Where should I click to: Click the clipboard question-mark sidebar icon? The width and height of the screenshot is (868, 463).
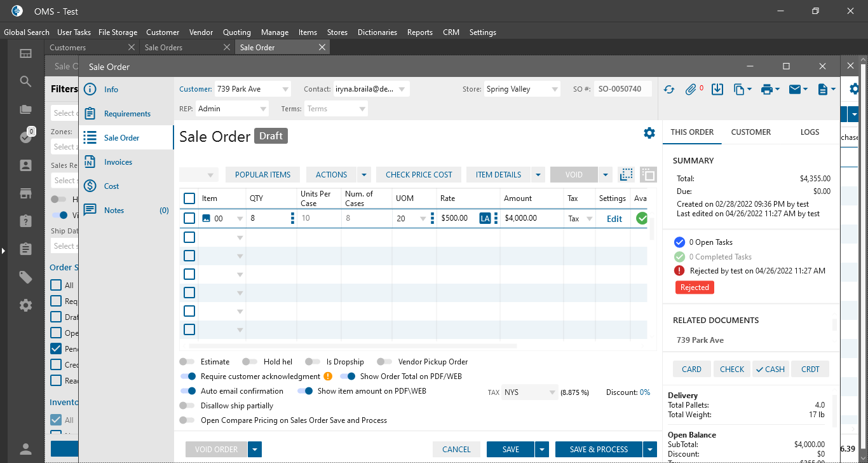point(25,221)
